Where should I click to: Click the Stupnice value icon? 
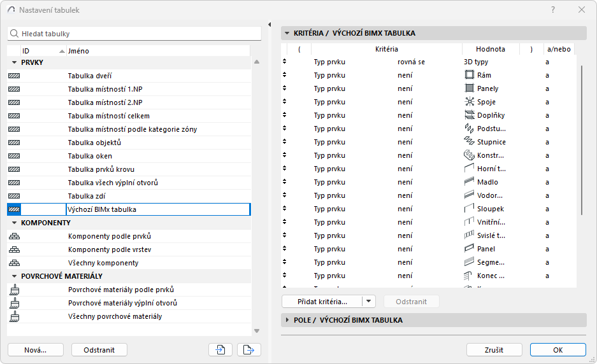470,142
